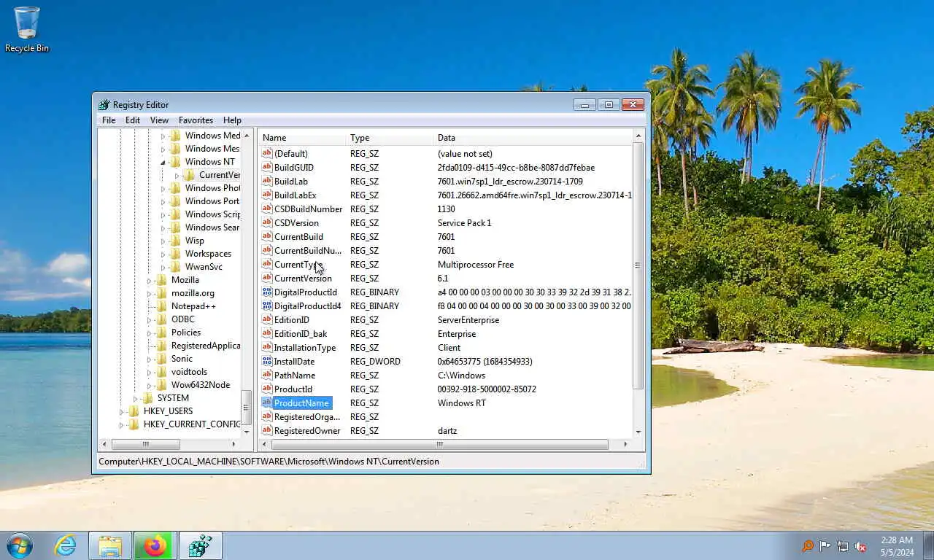Click the HKEY_USERS folder icon
Image resolution: width=934 pixels, height=560 pixels.
(134, 411)
